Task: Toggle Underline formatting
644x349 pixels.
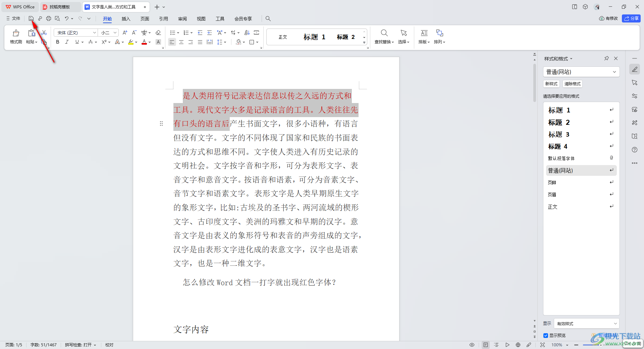Action: coord(77,42)
